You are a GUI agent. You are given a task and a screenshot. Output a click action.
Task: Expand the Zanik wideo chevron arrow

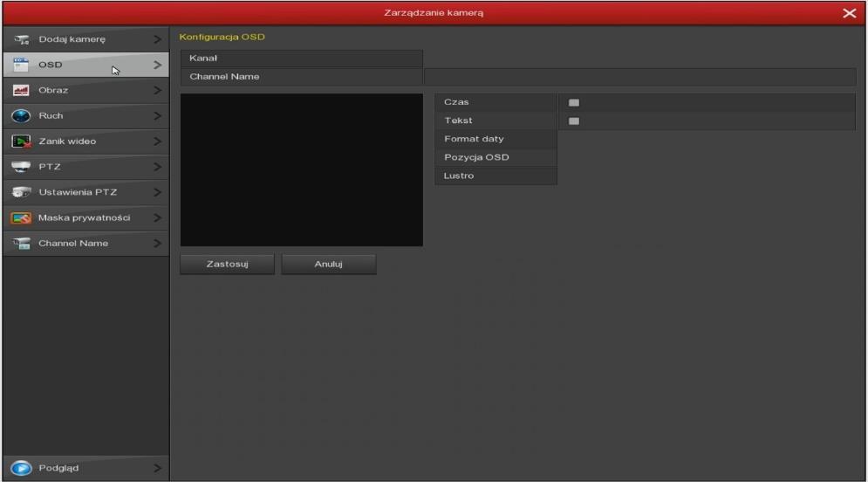[157, 141]
